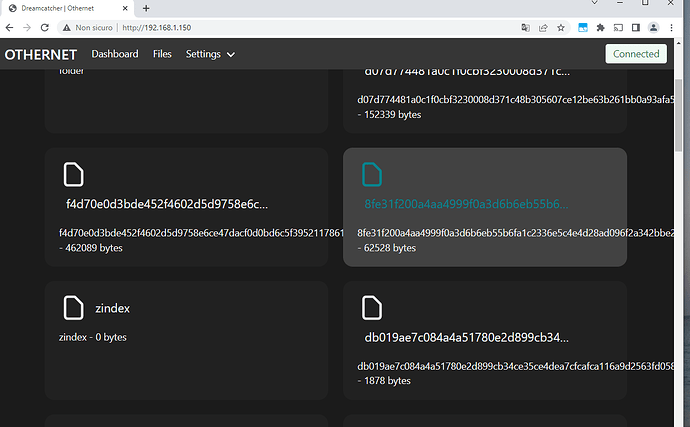
Task: Toggle the browser side panel icon
Action: tap(635, 28)
